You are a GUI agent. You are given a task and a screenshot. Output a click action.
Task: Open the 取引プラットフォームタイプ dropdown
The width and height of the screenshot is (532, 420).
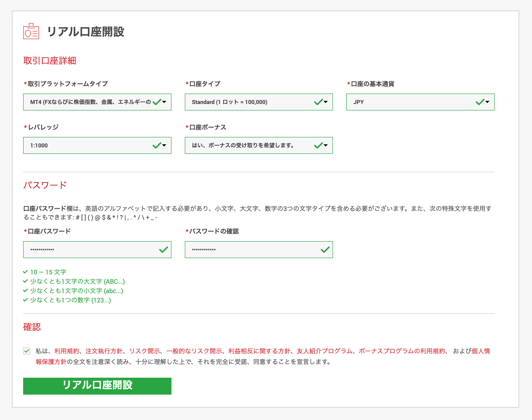(97, 102)
